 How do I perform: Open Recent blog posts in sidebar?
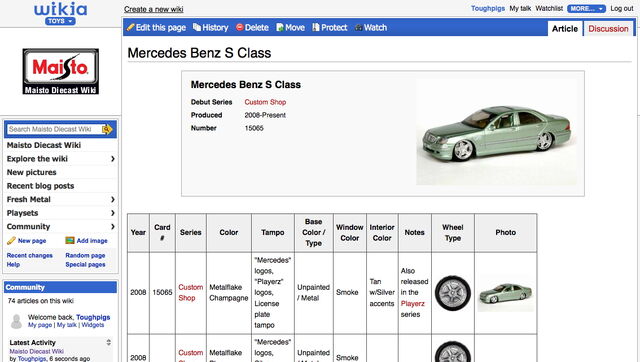point(40,186)
